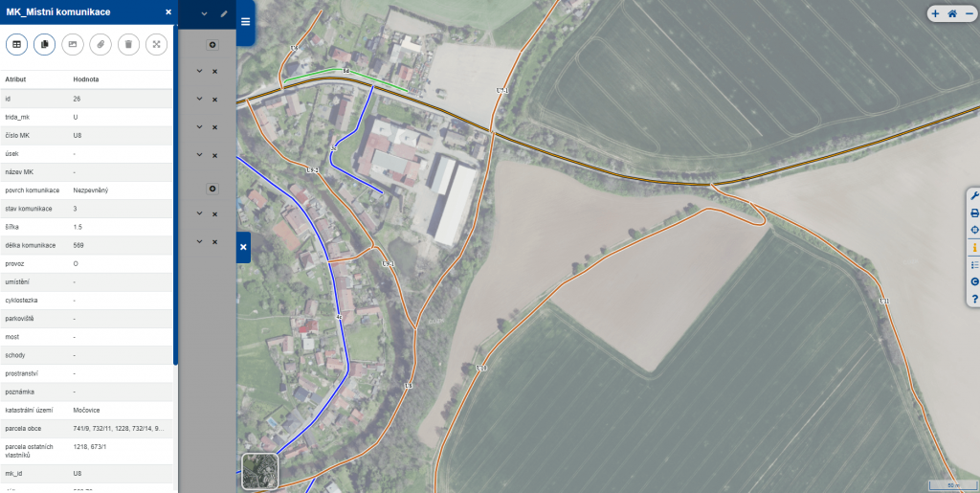Open the hamburger layers menu

point(246,22)
